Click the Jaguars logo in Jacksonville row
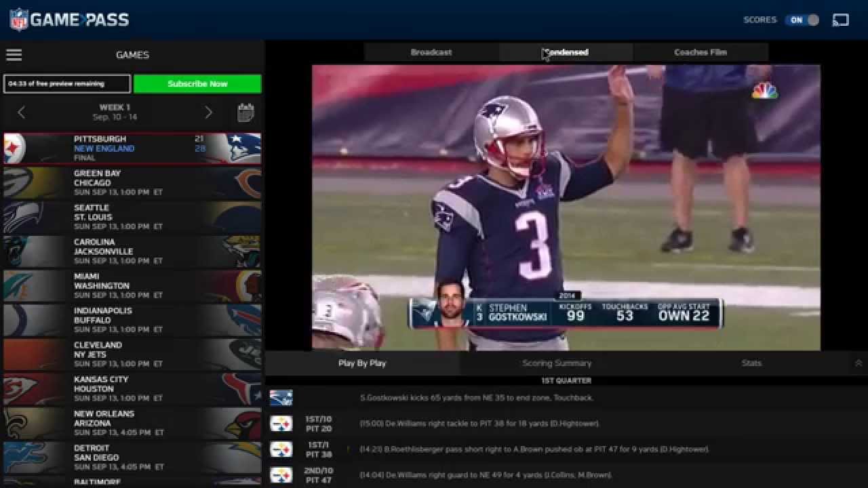This screenshot has width=868, height=488. point(243,251)
